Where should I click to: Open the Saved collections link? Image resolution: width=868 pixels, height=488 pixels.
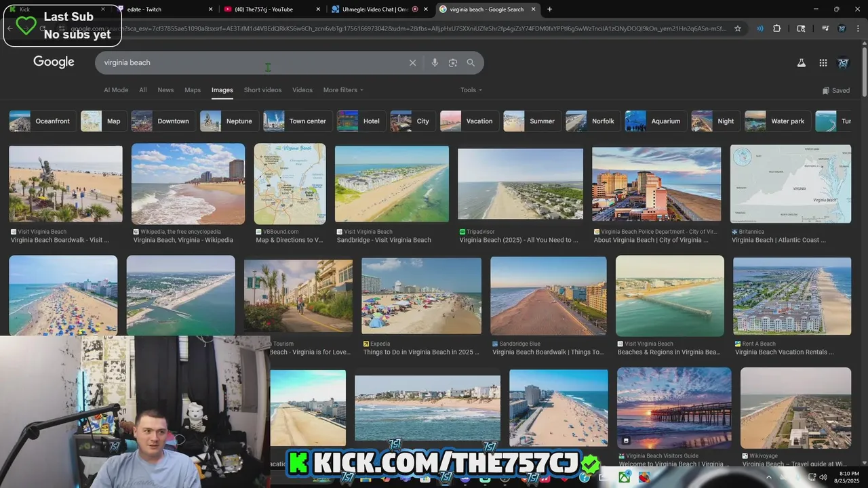click(x=836, y=90)
